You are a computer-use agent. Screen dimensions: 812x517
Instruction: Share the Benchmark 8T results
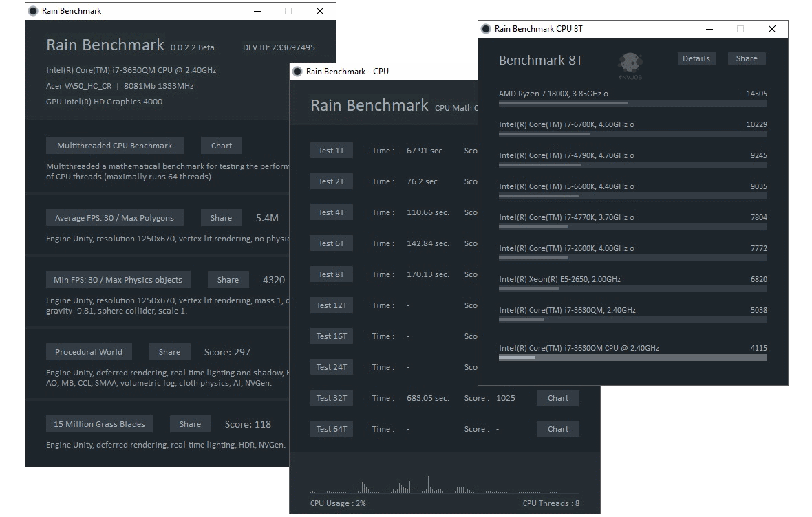tap(747, 58)
